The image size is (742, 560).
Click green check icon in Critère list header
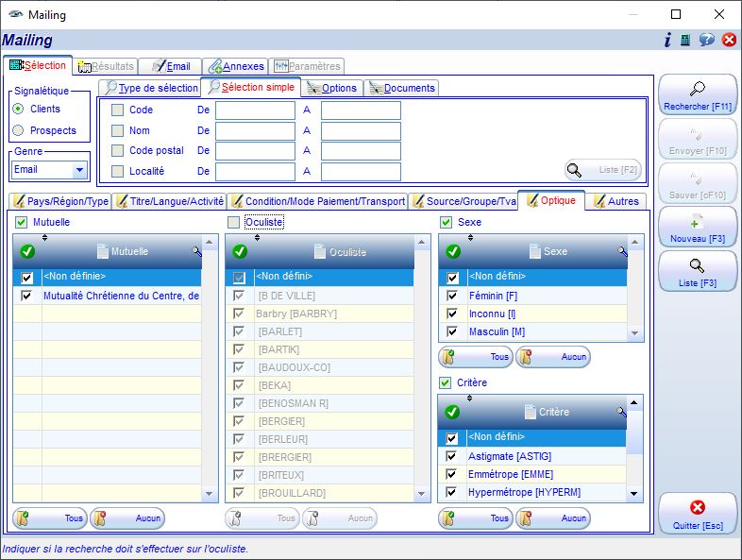[452, 412]
